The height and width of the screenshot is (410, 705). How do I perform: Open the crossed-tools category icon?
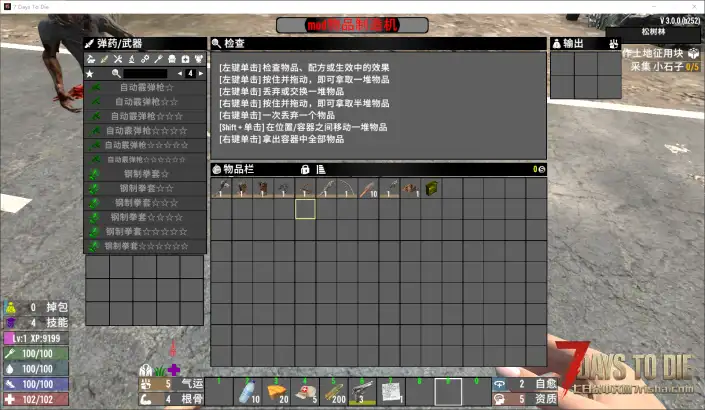coord(118,59)
